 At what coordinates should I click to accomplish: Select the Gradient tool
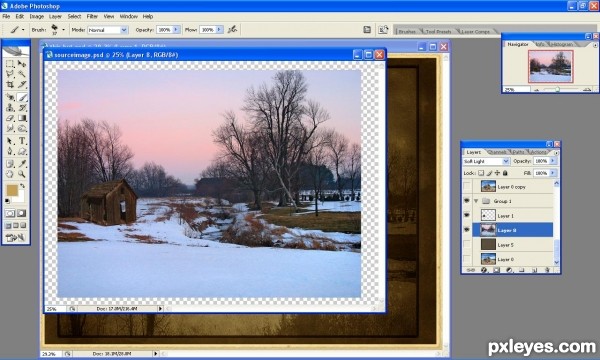tap(22, 118)
